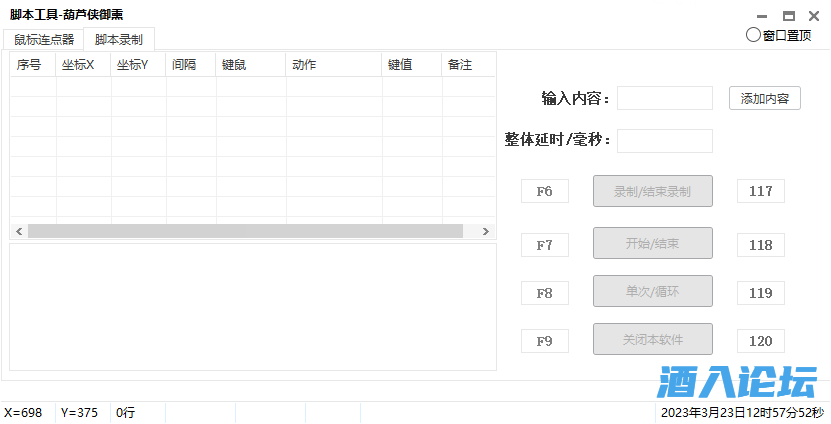Close the 脚本工具 window
Viewport: 831px width, 424px height.
pyautogui.click(x=814, y=16)
